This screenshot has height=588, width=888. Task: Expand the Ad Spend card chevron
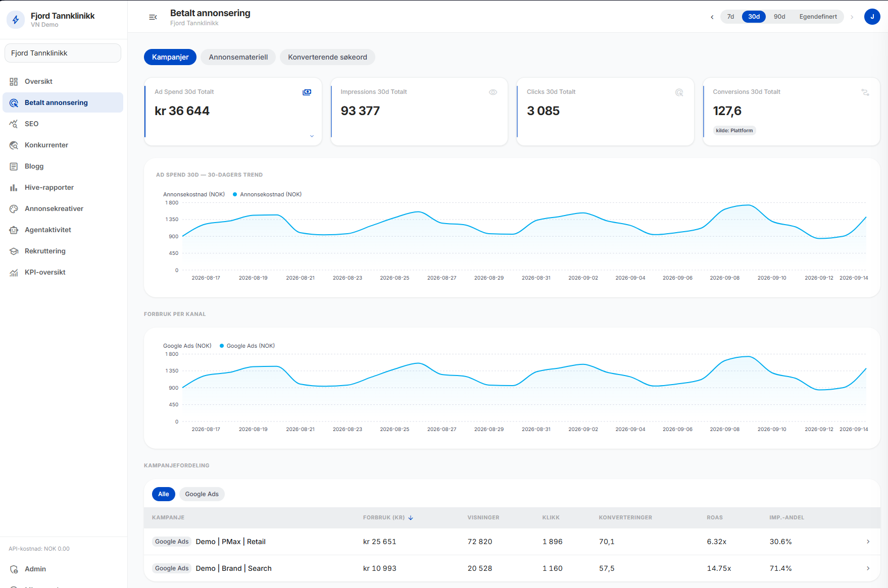coord(312,136)
